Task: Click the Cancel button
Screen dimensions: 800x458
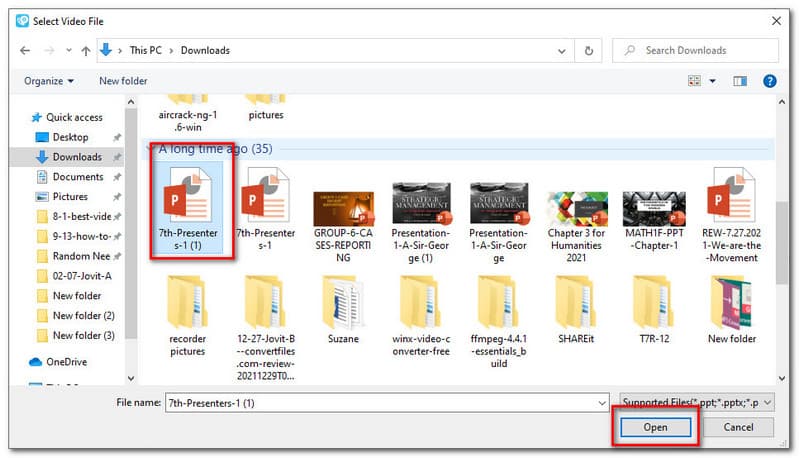Action: point(737,427)
